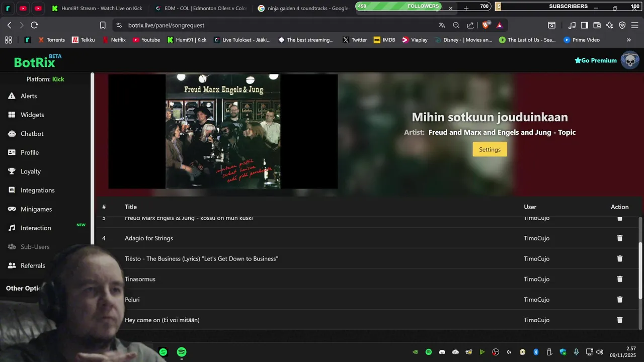Click the Title column header
Screen dimensions: 644x362
pyautogui.click(x=131, y=207)
